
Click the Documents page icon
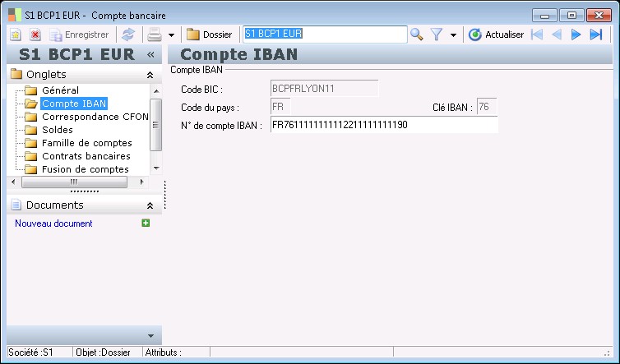pos(16,205)
